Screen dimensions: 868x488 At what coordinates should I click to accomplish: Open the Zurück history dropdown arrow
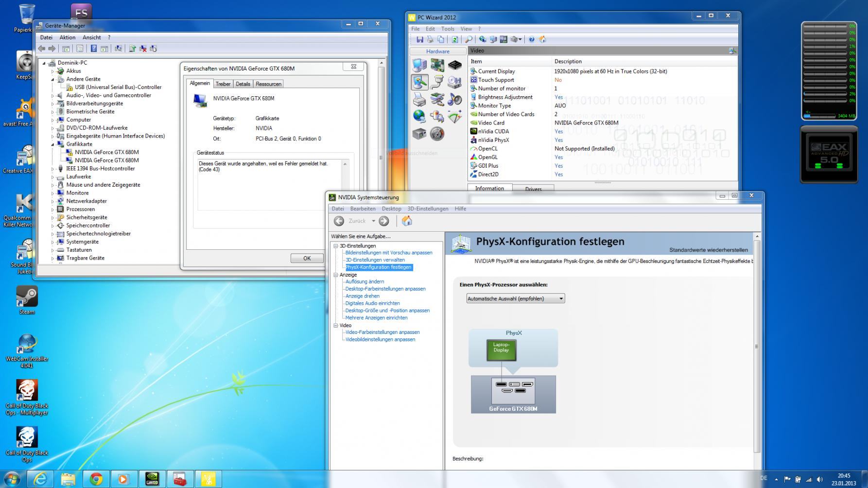click(373, 221)
